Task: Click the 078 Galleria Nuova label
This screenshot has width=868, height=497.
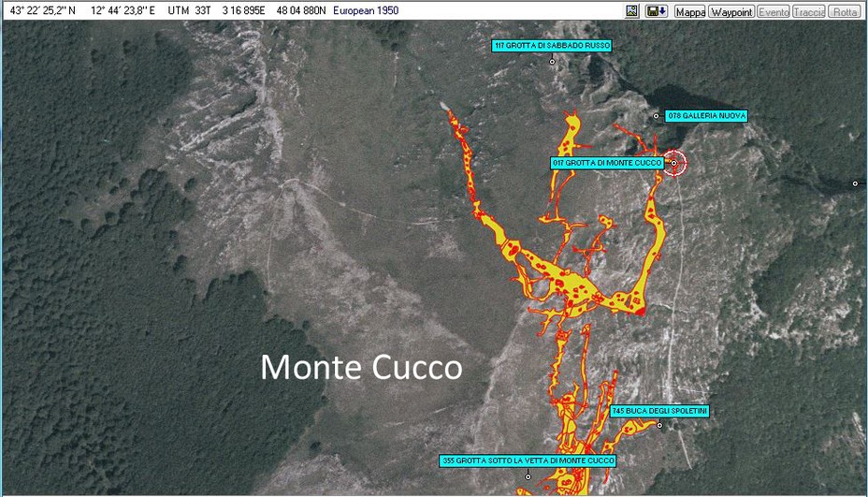Action: [x=706, y=116]
